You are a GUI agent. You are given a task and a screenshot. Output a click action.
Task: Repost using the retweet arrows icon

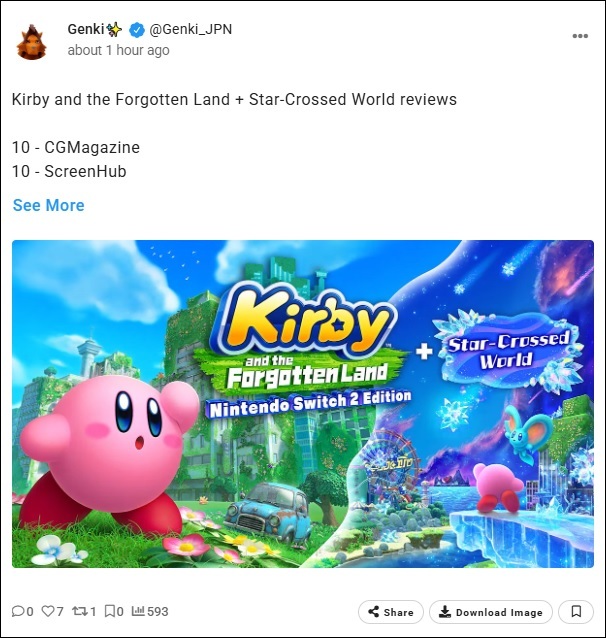click(x=79, y=611)
